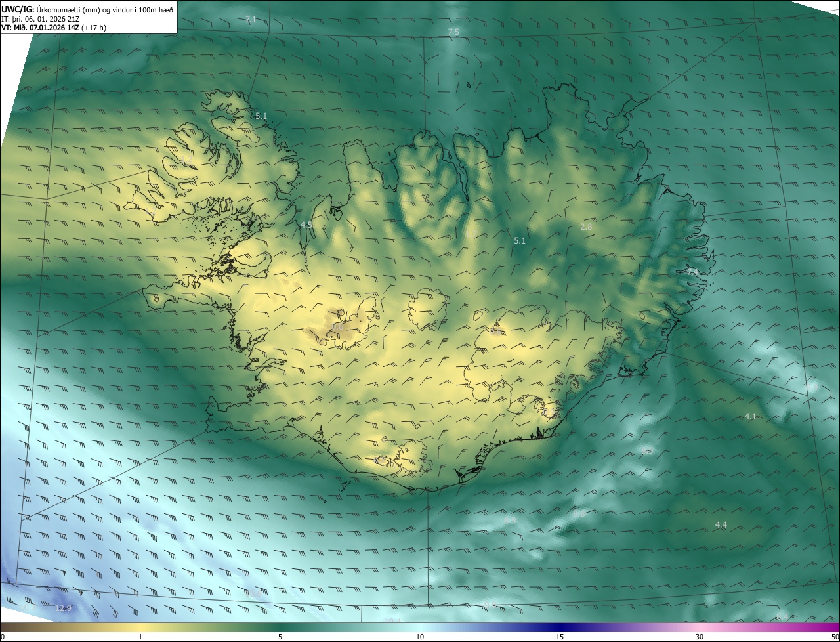Click the 4.4 value label over the sea

click(x=721, y=524)
